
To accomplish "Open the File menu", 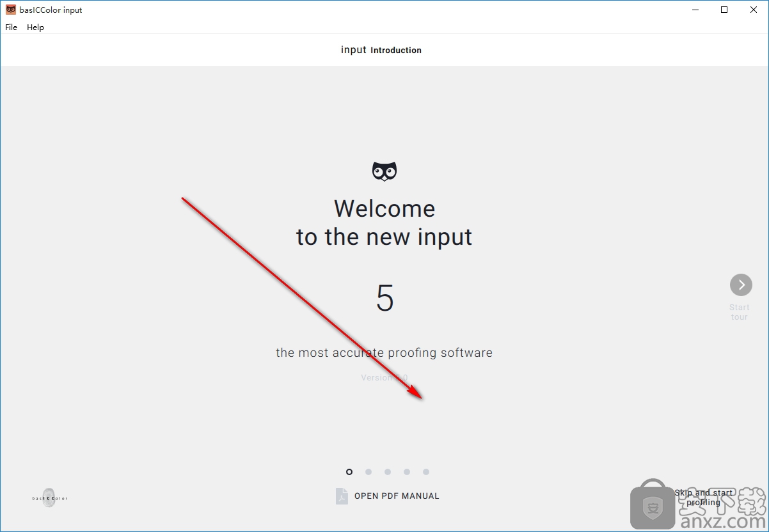I will 12,27.
